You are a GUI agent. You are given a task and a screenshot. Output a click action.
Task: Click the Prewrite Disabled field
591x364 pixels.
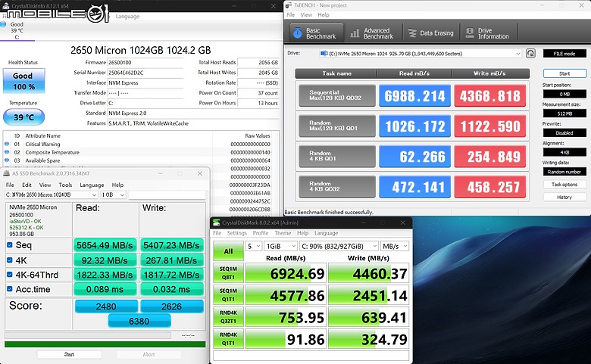564,133
